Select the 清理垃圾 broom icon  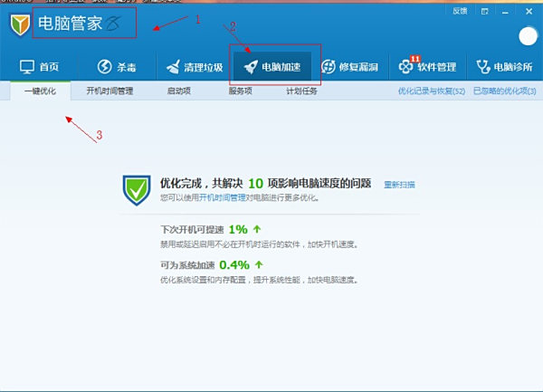173,66
